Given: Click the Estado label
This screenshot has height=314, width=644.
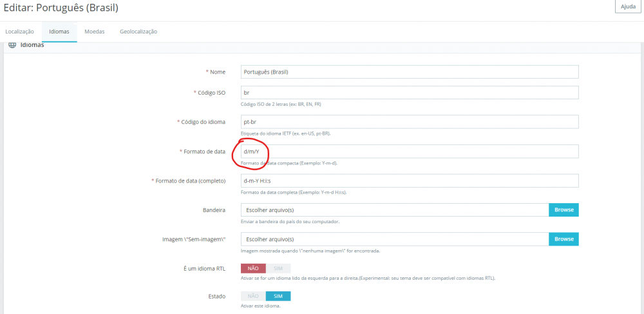Looking at the screenshot, I should pos(216,296).
